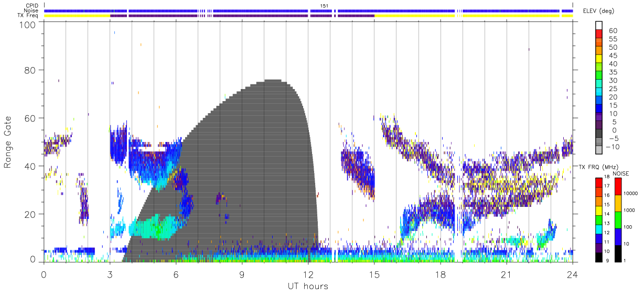Click the TX Freq row label
Viewport: 644px width, 297px height.
point(27,16)
